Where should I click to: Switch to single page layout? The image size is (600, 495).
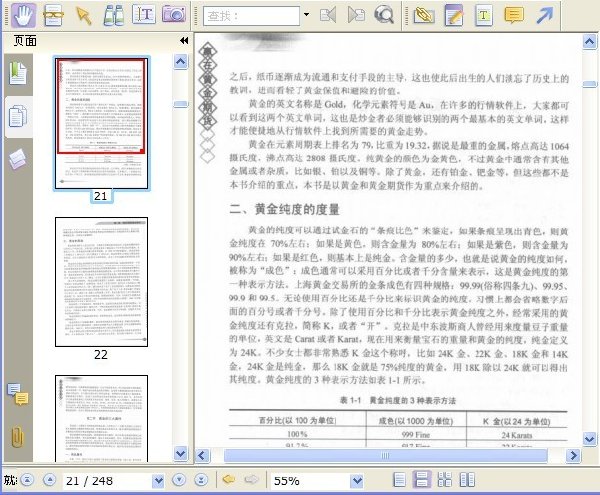coord(399,480)
